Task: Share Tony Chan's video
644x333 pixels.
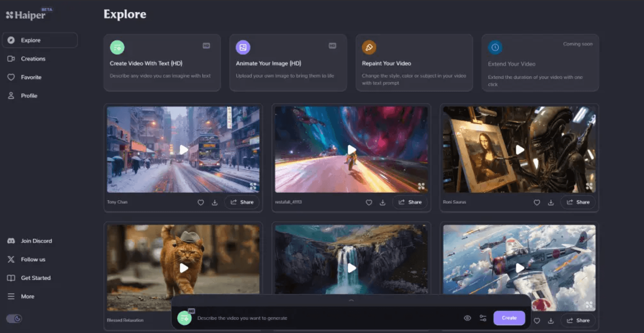Action: tap(242, 202)
